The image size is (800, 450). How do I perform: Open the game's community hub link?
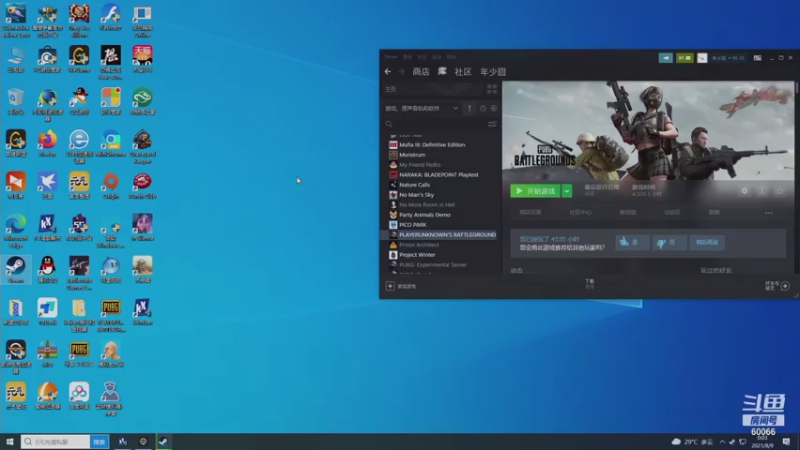(580, 212)
